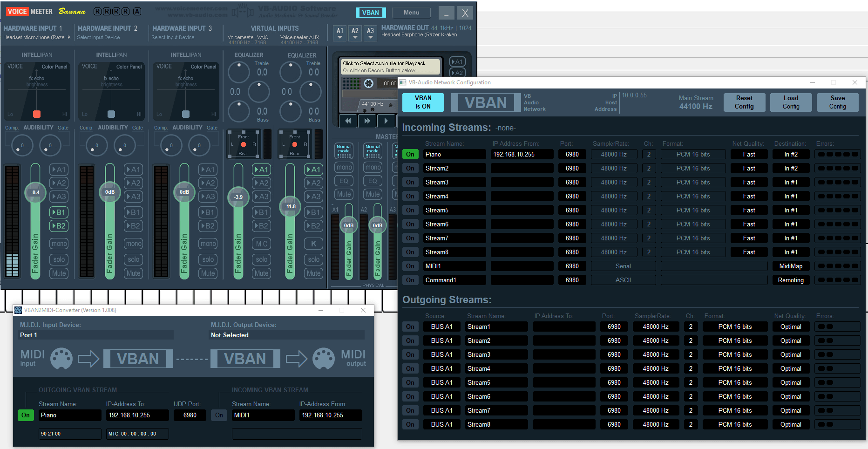Fast forward the Voicemeeter cassette player
Screen dimensions: 868x449
pyautogui.click(x=367, y=121)
